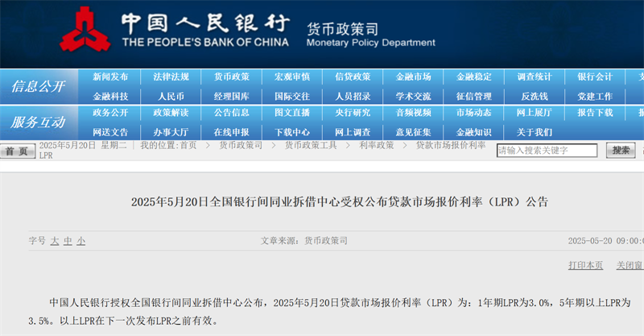Image resolution: width=644 pixels, height=336 pixels.
Task: Open 党建工作 menu item
Action: point(595,97)
